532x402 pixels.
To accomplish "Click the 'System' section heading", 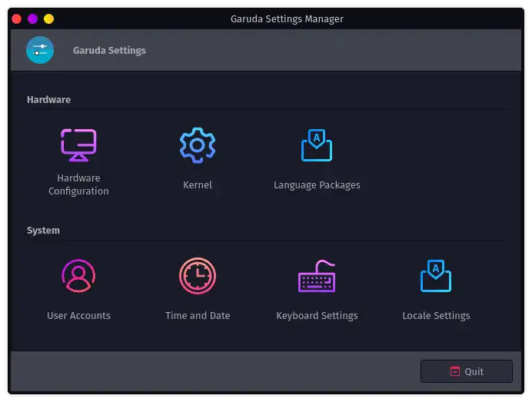I will tap(43, 231).
